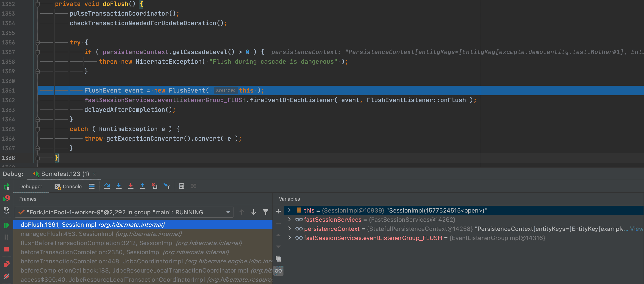
Task: Click the Step Into icon
Action: 119,186
